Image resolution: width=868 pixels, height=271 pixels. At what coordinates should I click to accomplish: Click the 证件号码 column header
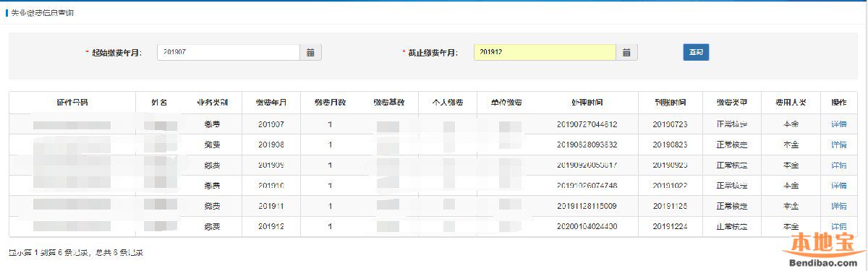[72, 103]
